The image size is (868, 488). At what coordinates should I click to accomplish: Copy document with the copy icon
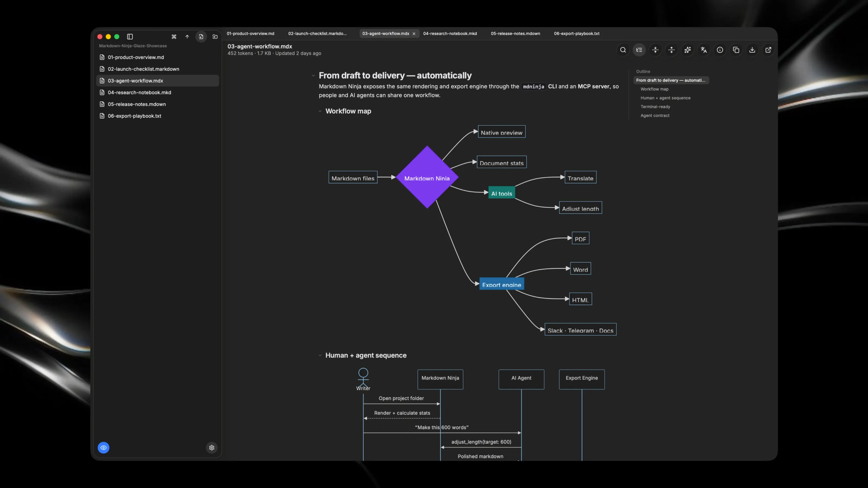[x=736, y=50]
